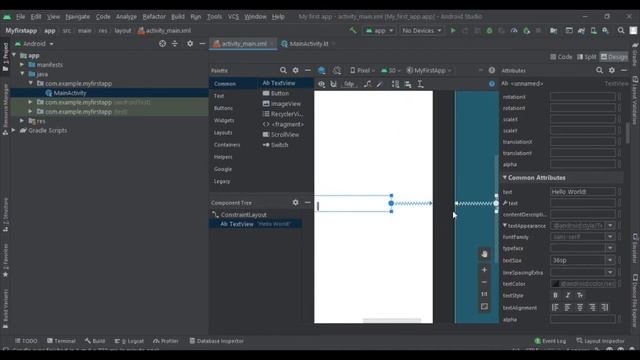Screen dimensions: 640x360
Task: Click collapse all icon in Project panel
Action: coord(175,44)
